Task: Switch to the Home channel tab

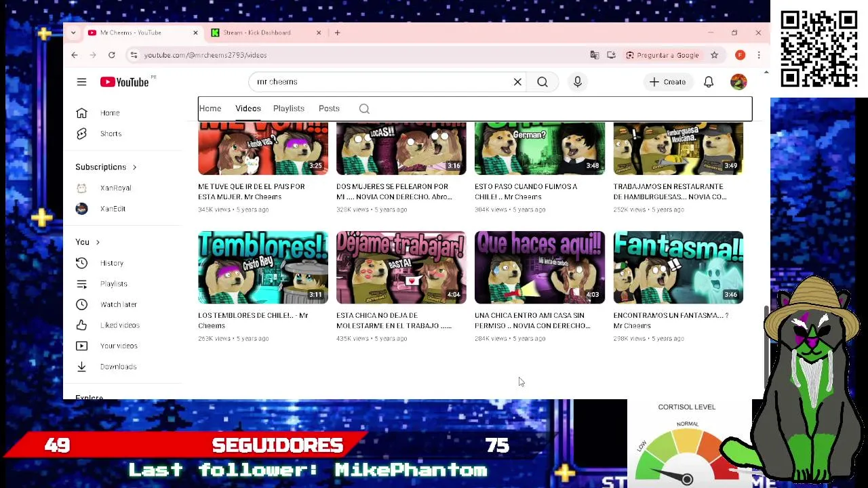Action: [x=210, y=108]
